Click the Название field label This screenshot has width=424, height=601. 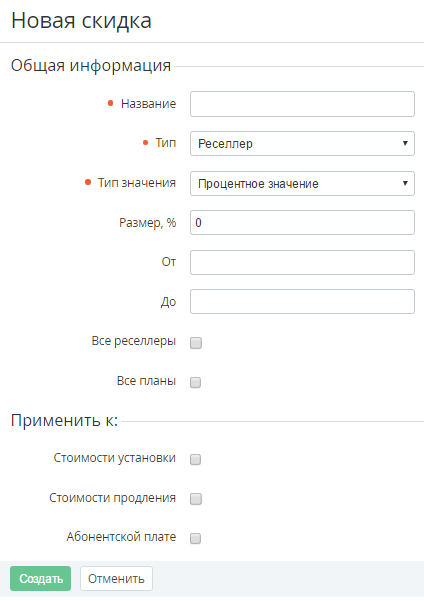148,103
